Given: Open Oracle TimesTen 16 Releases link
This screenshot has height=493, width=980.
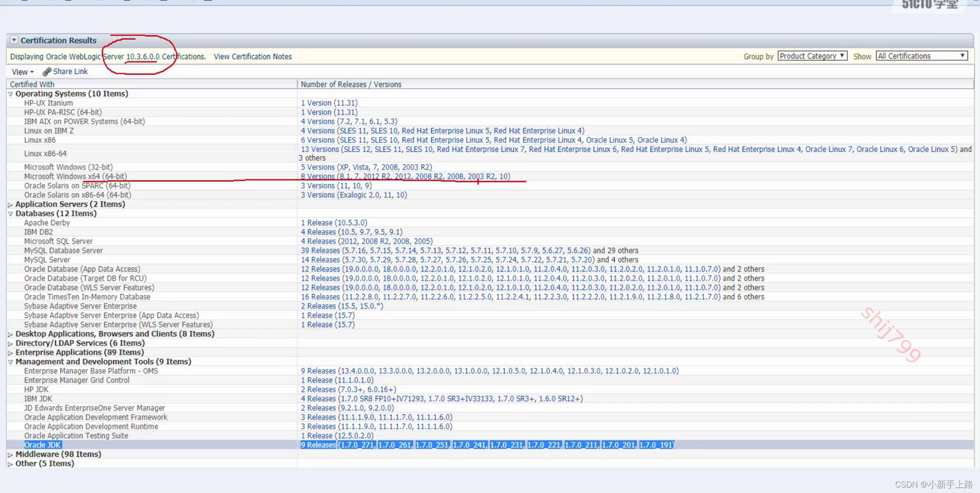Looking at the screenshot, I should (x=511, y=297).
